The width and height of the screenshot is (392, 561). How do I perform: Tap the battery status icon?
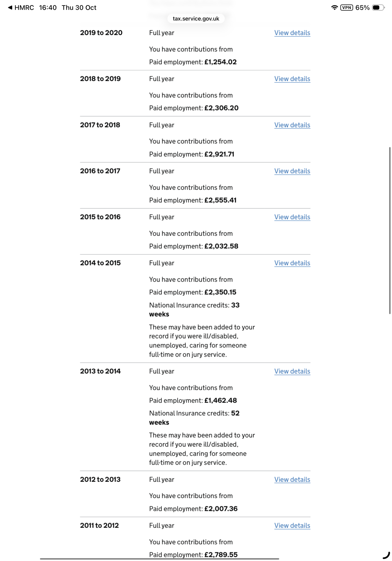pos(378,8)
